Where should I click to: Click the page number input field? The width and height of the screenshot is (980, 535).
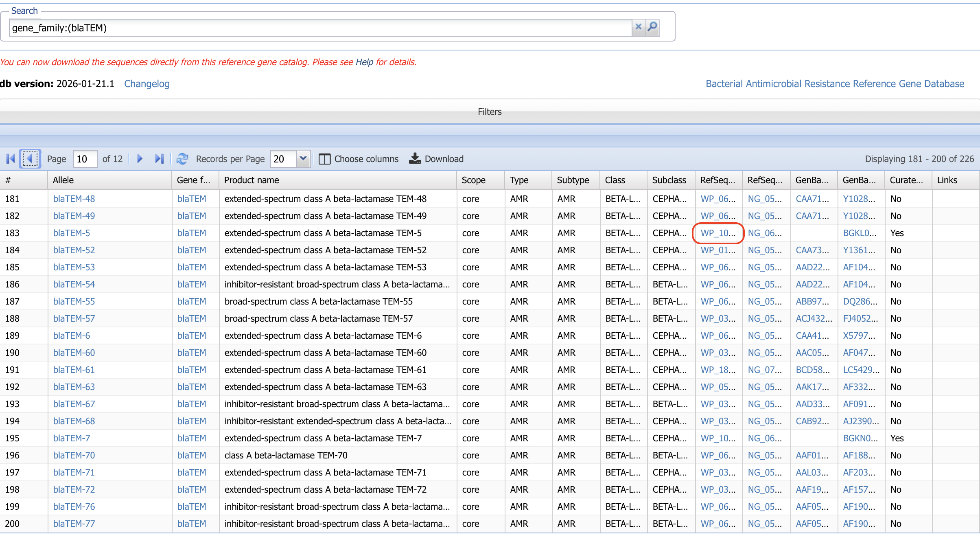pos(85,159)
